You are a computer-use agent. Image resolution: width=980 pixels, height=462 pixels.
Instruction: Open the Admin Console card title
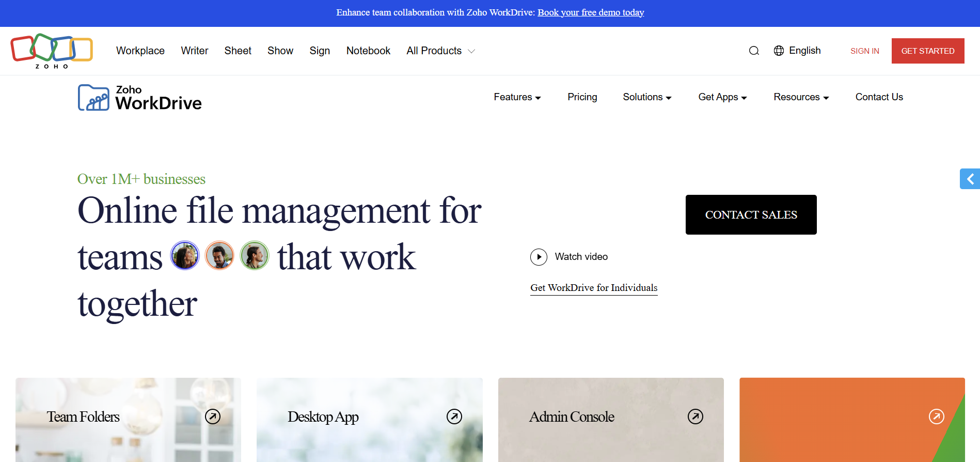click(572, 417)
